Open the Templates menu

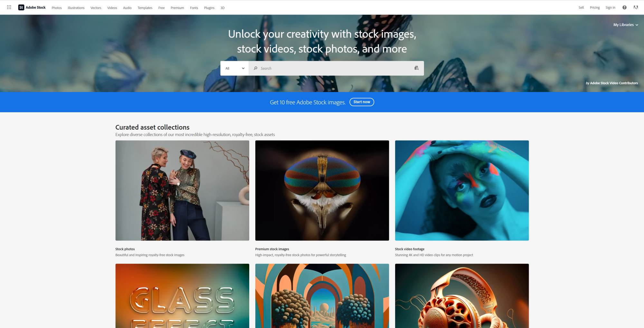click(x=145, y=8)
